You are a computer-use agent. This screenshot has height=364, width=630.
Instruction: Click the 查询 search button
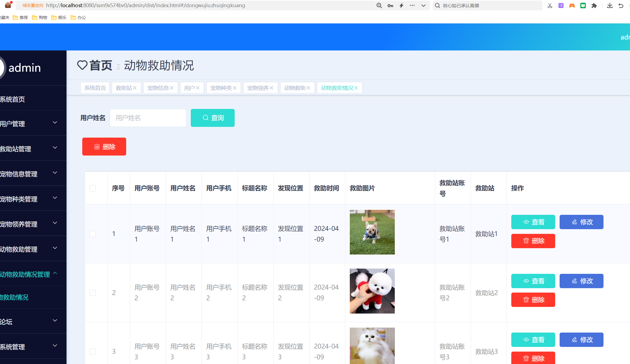[x=213, y=118]
